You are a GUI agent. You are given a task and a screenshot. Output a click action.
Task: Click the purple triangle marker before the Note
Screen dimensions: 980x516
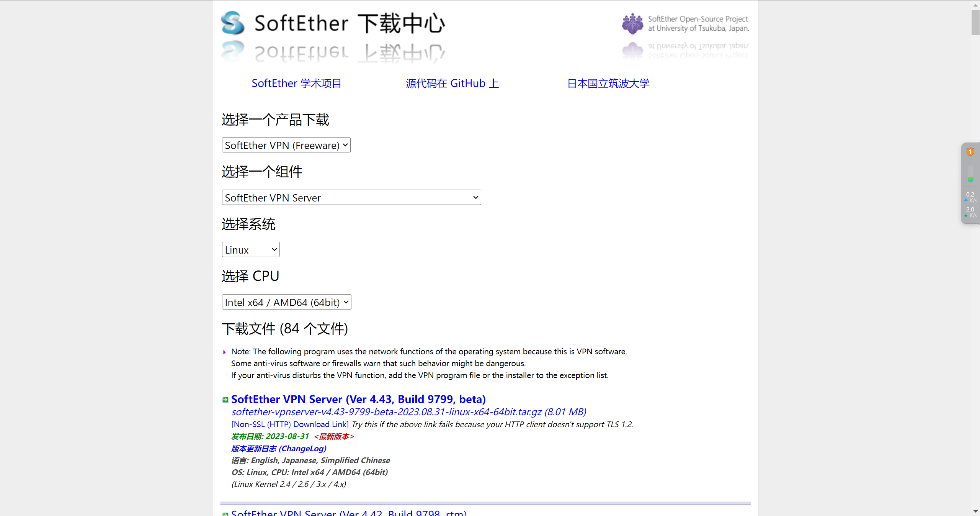[224, 352]
